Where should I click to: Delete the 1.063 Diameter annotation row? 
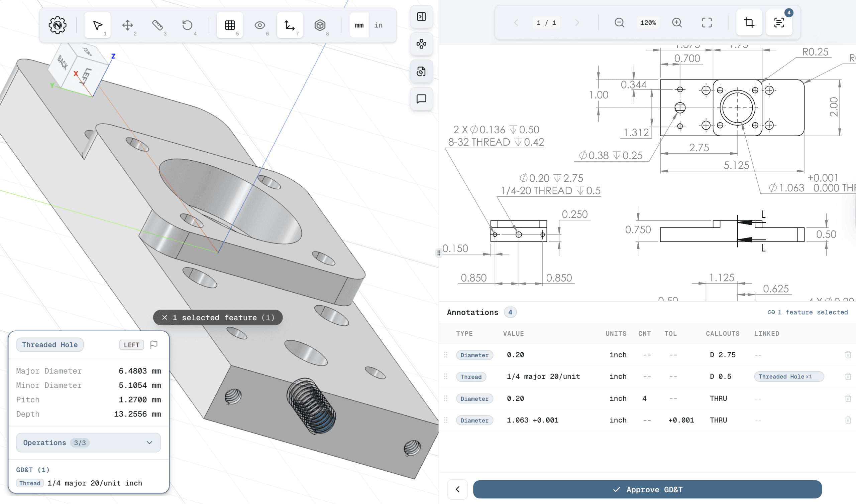click(x=848, y=420)
